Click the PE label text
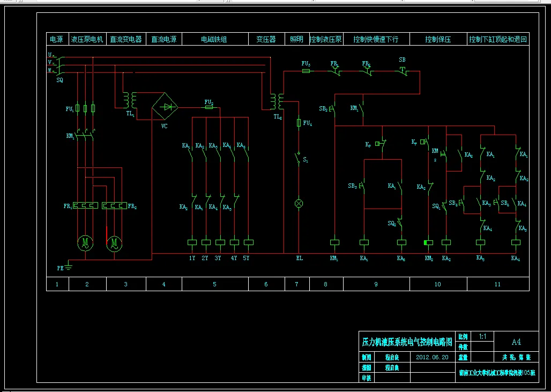551x392 pixels. pos(61,268)
